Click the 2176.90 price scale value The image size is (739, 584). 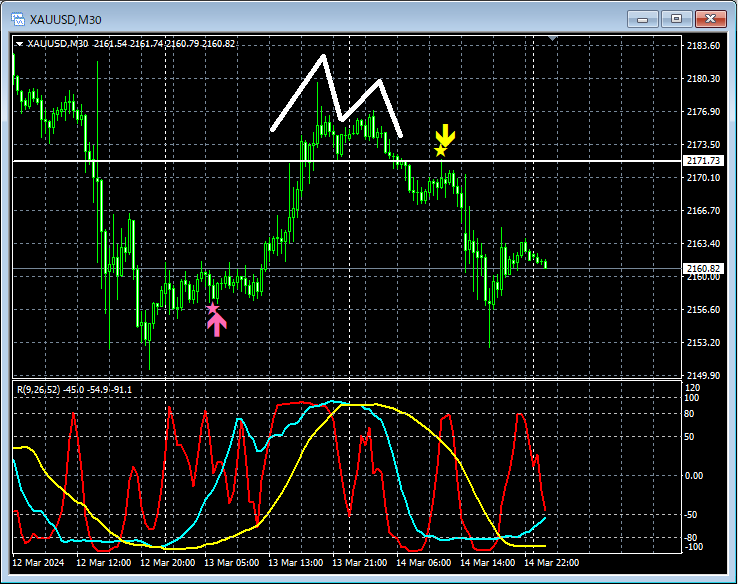(703, 112)
